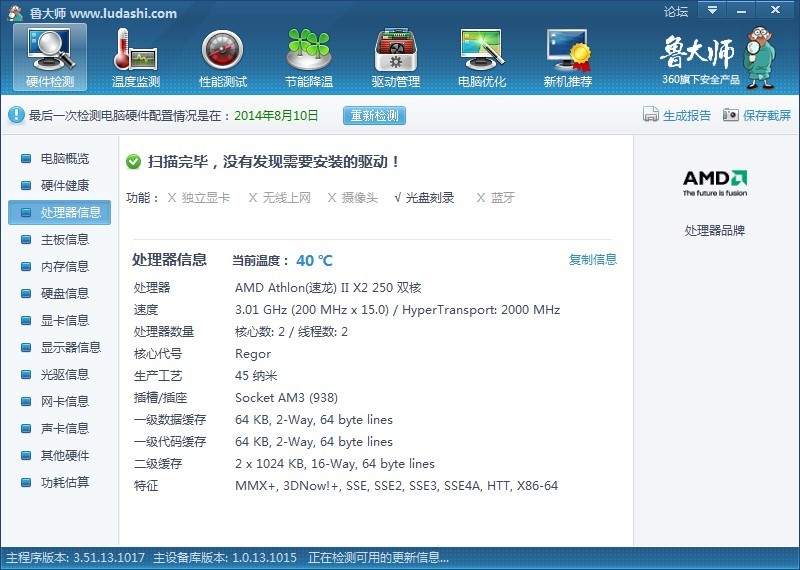
Task: Click 主设备库版本: 1.0.13.1015 in status bar
Action: point(225,558)
